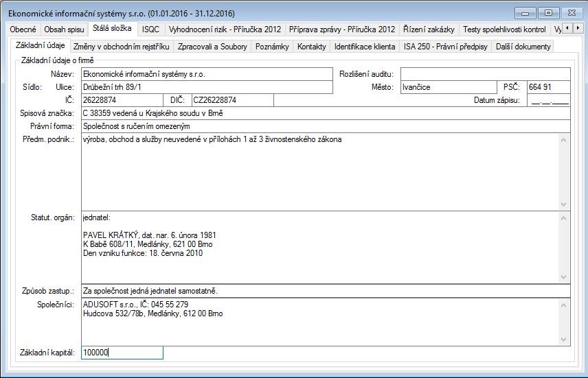
Task: Click the PSČ field with 664 91
Action: [549, 87]
